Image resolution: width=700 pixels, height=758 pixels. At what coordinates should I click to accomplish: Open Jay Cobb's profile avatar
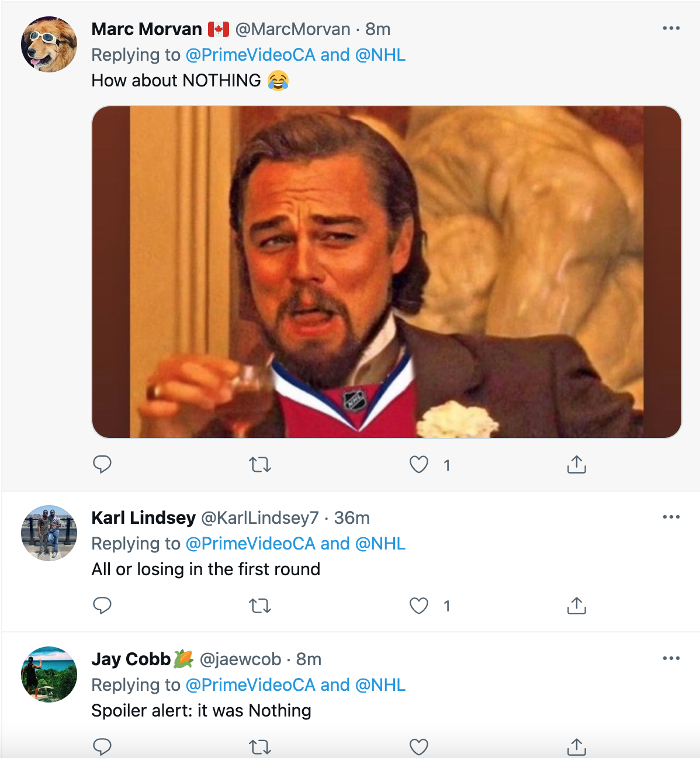49,674
